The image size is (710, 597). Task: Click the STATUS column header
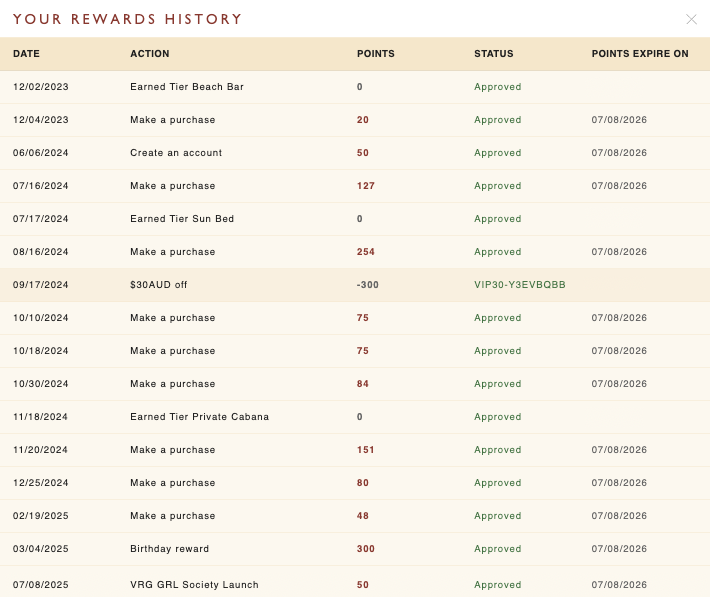point(494,53)
